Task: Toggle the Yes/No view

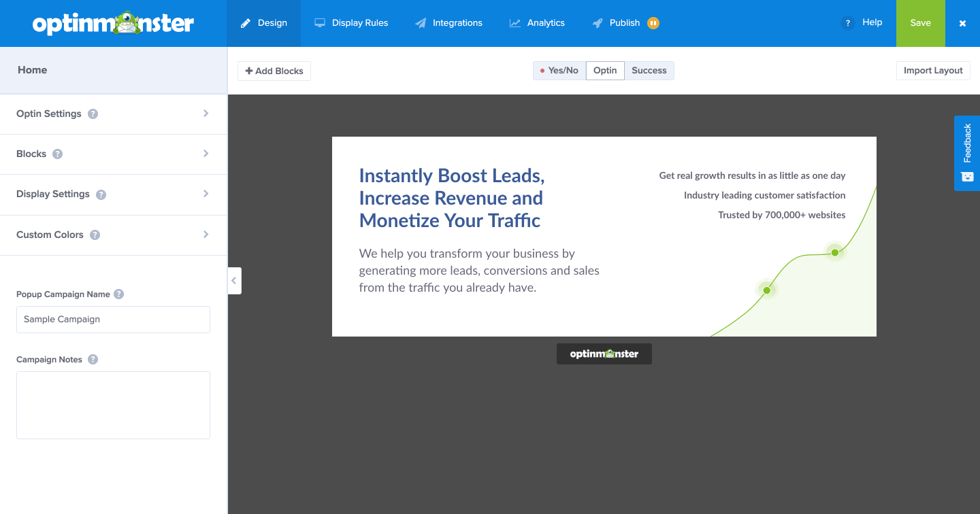Action: pos(559,71)
